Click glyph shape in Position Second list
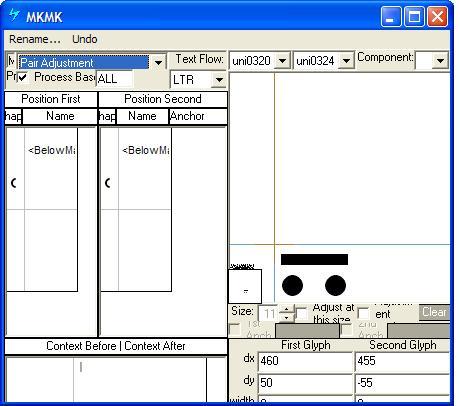The height and width of the screenshot is (406, 460). [108, 183]
